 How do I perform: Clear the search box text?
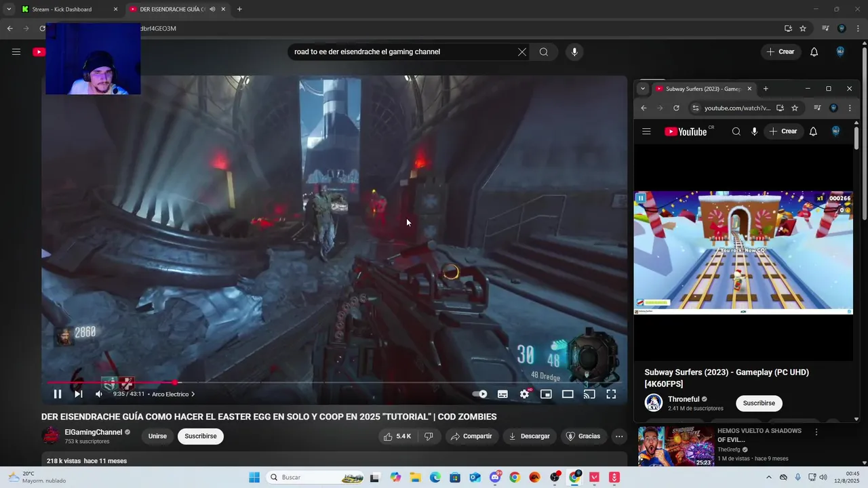(522, 52)
